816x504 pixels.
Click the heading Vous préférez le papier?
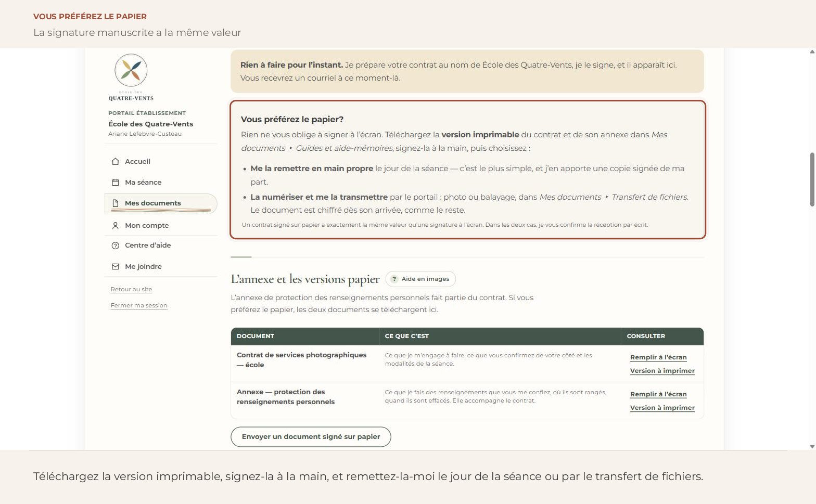click(292, 120)
